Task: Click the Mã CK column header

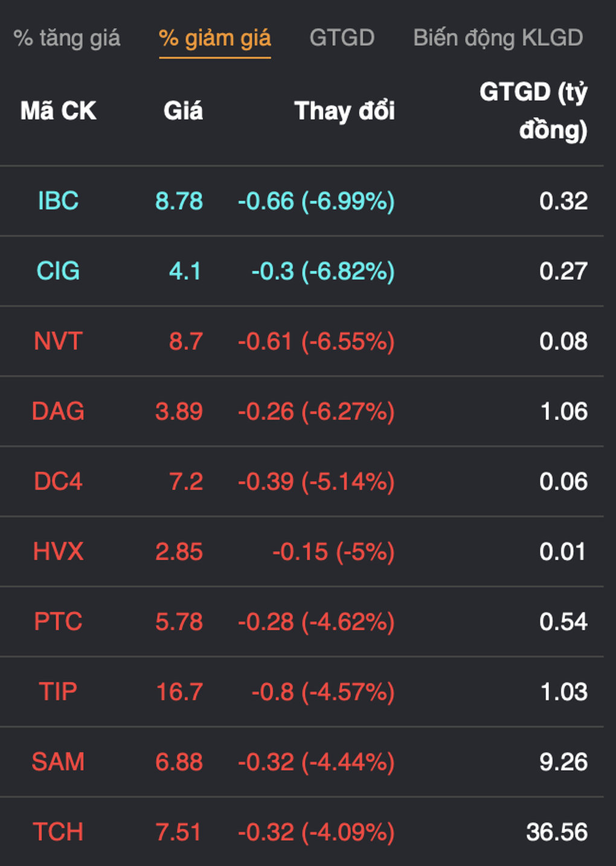Action: [58, 111]
